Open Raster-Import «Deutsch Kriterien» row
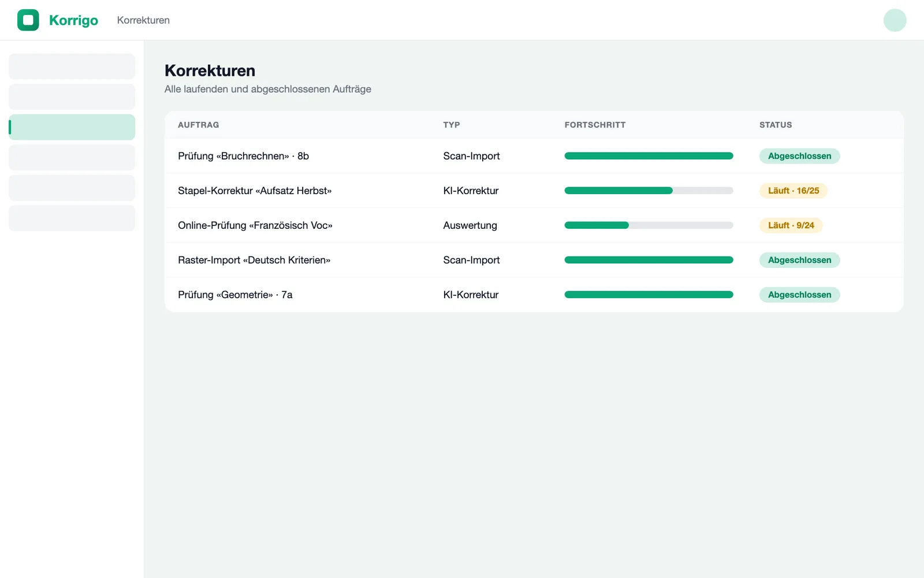 534,260
